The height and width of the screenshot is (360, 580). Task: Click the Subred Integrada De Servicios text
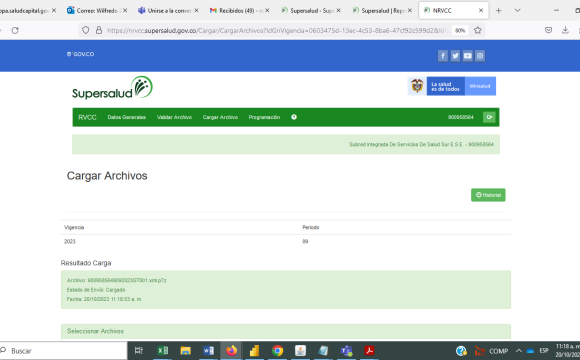pyautogui.click(x=421, y=144)
